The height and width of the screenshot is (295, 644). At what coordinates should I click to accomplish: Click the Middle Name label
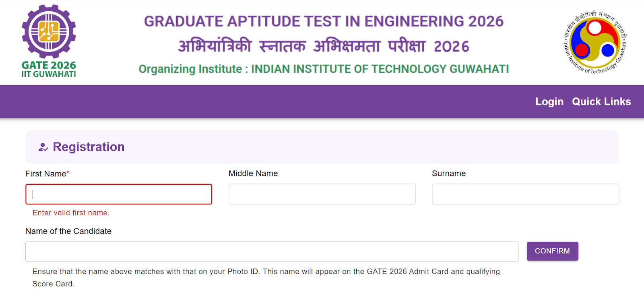(253, 173)
